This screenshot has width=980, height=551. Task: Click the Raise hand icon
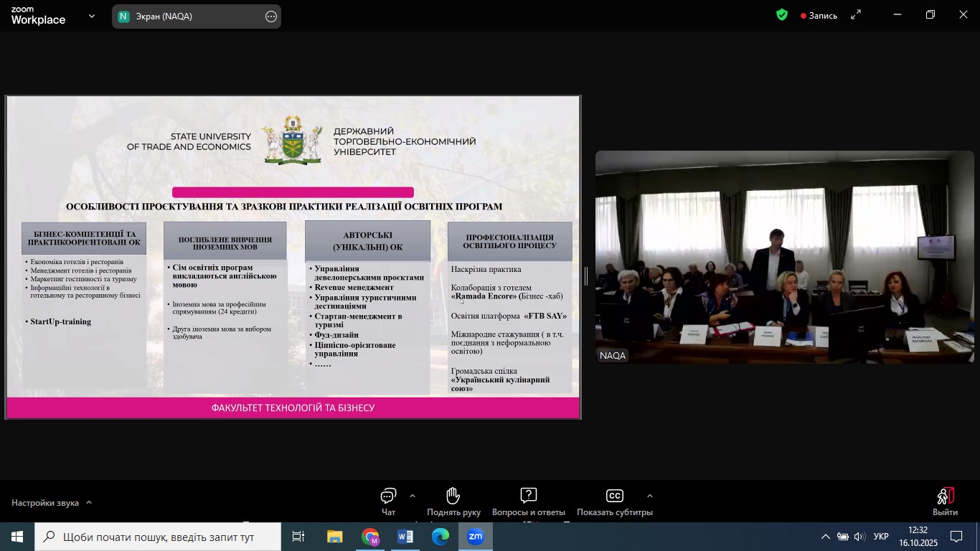[x=453, y=501]
